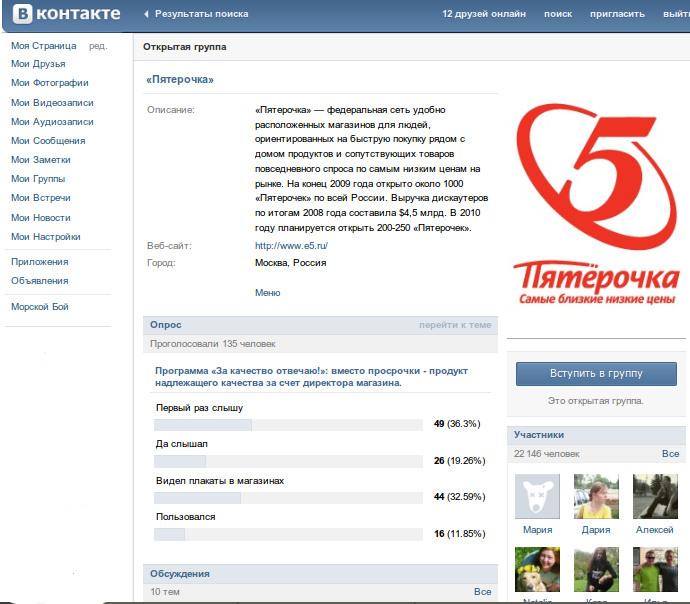Open Мои Группы in sidebar
This screenshot has width=690, height=604.
[38, 179]
